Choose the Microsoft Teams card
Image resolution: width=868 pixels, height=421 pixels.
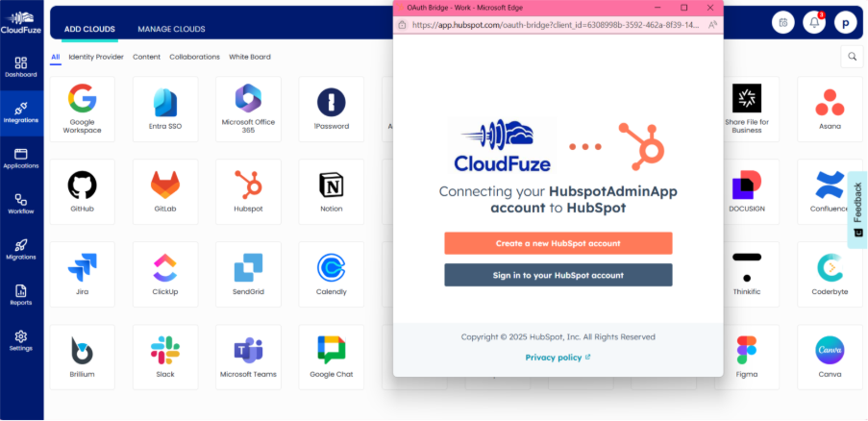tap(248, 357)
